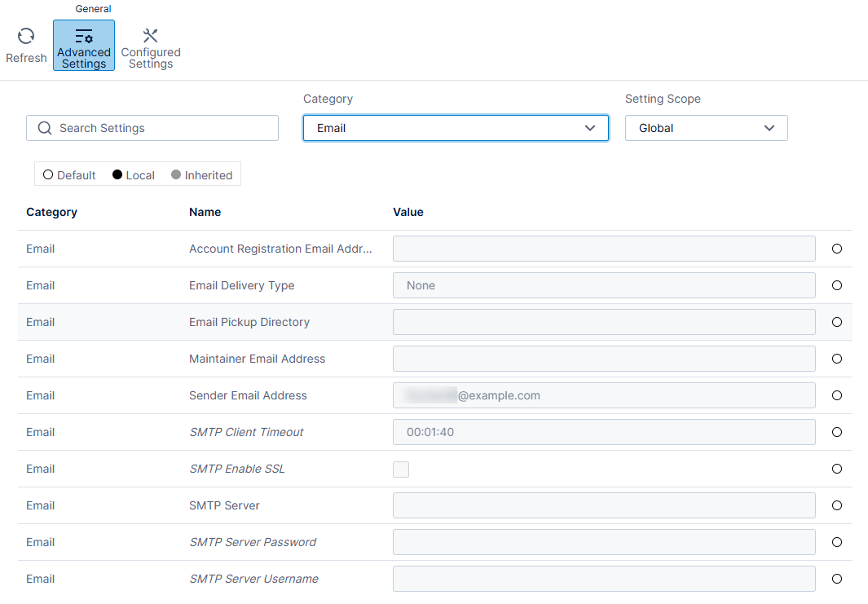Expand the Setting Scope dropdown
Viewport: 868px width, 604px height.
tap(706, 128)
